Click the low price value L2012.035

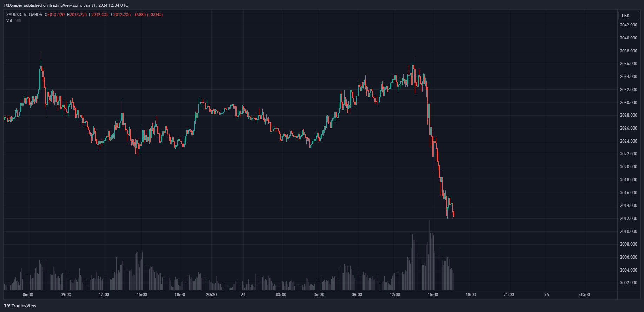click(99, 15)
